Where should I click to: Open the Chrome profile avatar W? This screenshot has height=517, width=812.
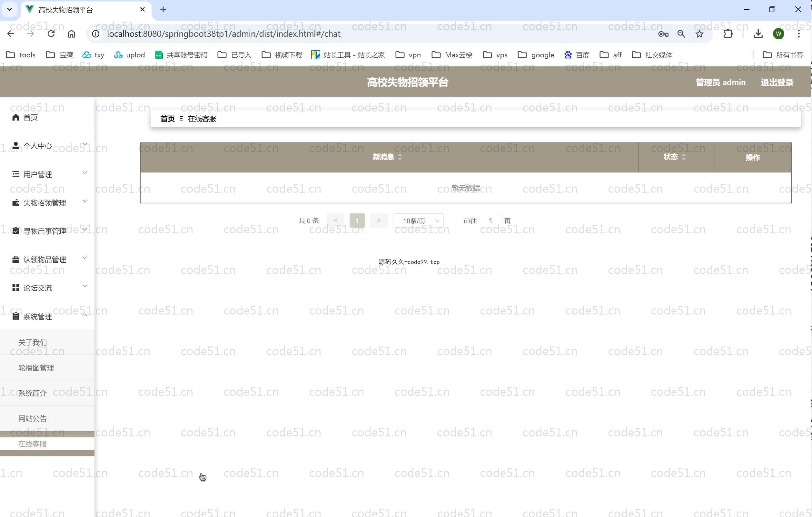coord(778,34)
